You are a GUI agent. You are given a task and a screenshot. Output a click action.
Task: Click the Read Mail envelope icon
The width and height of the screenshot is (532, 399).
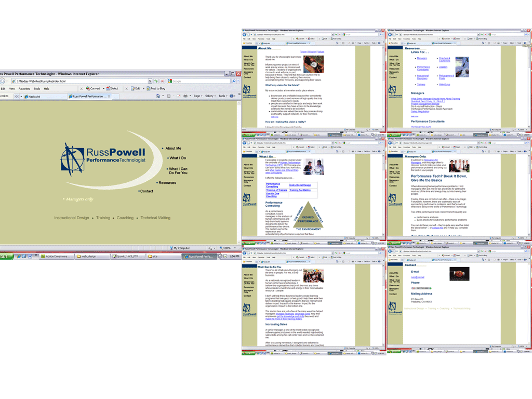(x=179, y=96)
